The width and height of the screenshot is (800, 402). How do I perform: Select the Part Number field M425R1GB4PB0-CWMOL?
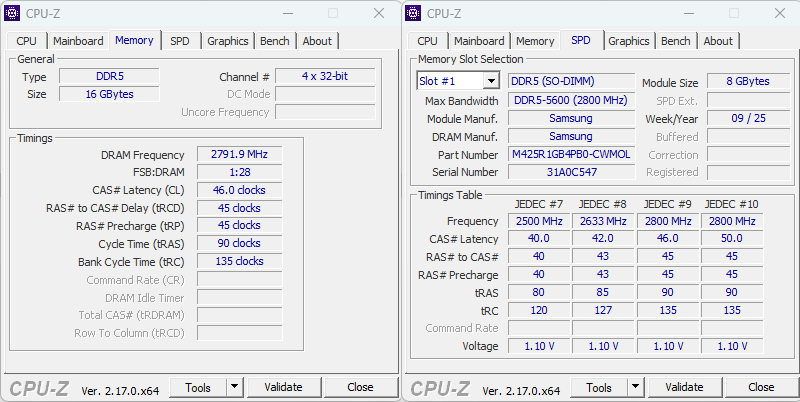click(571, 154)
